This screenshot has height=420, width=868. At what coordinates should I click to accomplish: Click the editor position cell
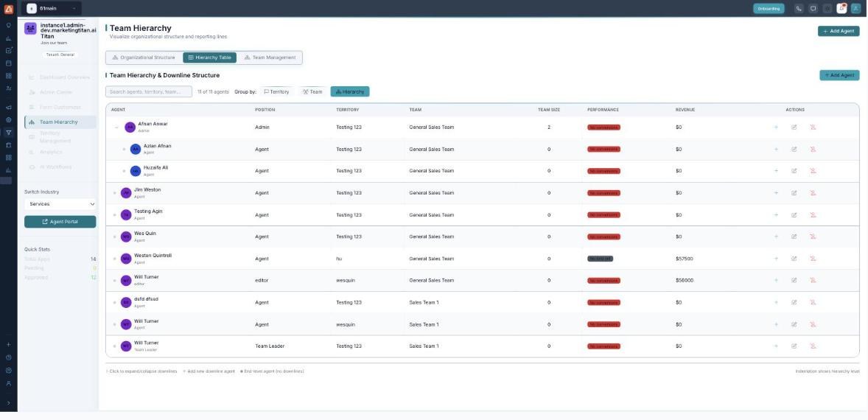(x=262, y=281)
